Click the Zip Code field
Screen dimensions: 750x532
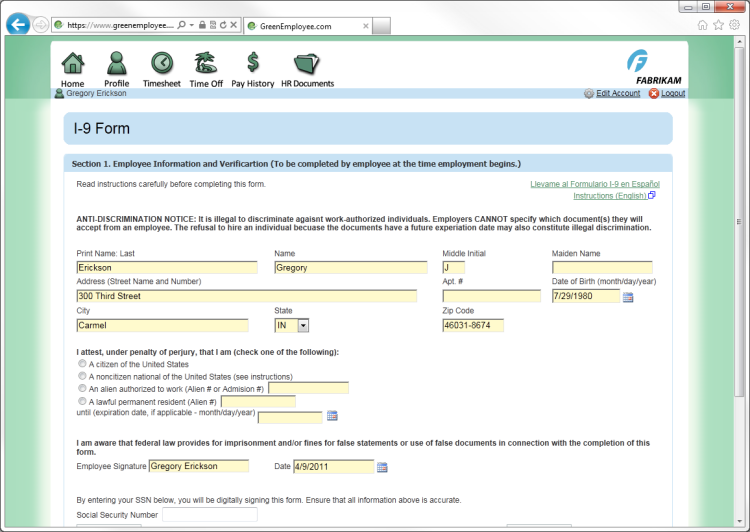tap(473, 325)
